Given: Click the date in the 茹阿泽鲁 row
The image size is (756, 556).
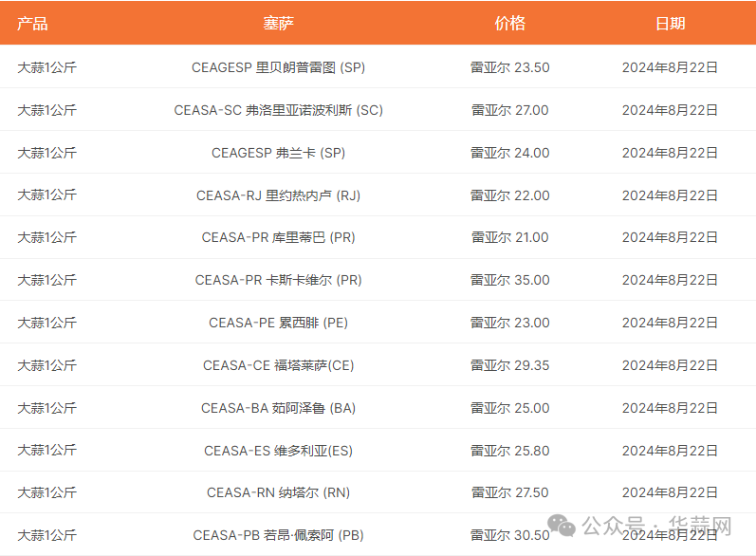Looking at the screenshot, I should click(670, 408).
